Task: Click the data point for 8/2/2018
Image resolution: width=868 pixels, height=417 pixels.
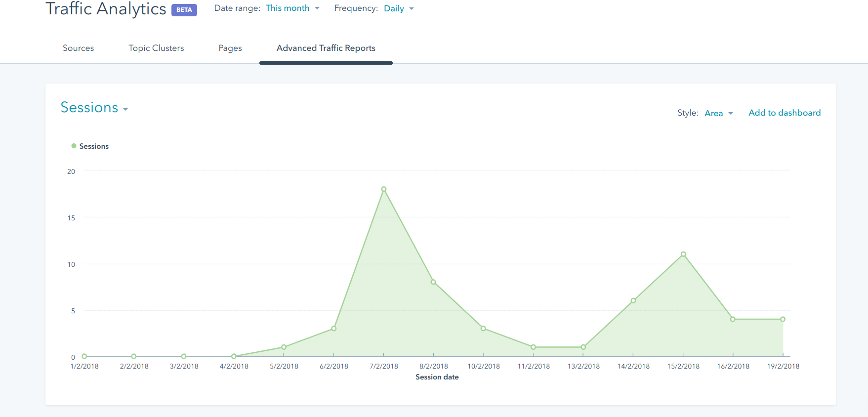Action: pyautogui.click(x=433, y=282)
